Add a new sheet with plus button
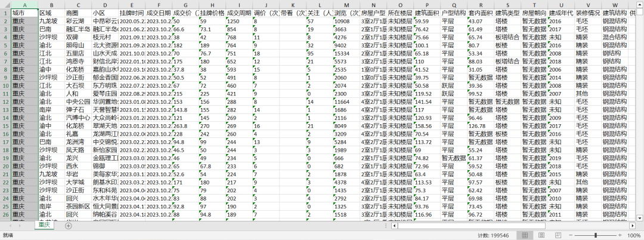 [68, 226]
